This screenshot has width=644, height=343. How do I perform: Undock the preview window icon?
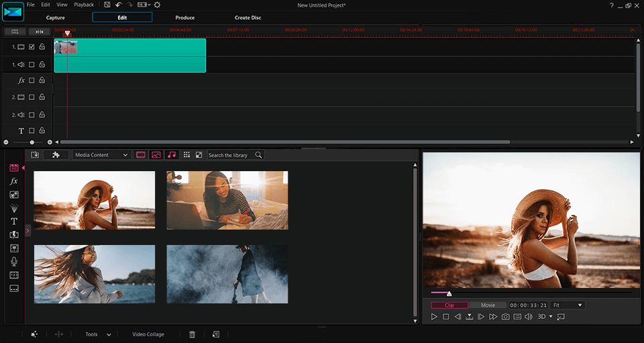click(561, 317)
